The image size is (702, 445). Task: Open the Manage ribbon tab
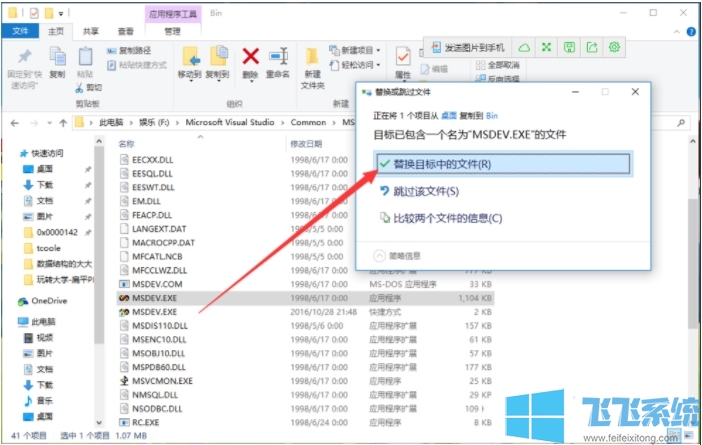coord(172,31)
